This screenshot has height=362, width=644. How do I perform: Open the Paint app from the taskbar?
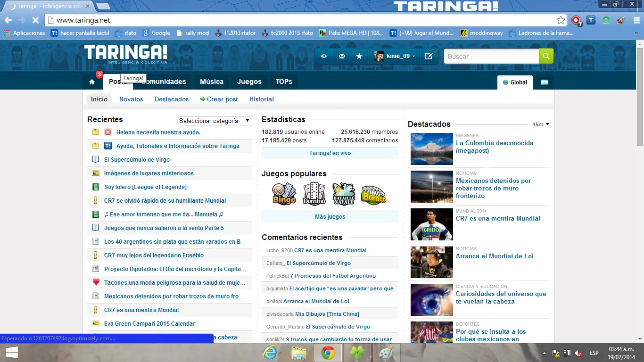pyautogui.click(x=386, y=353)
